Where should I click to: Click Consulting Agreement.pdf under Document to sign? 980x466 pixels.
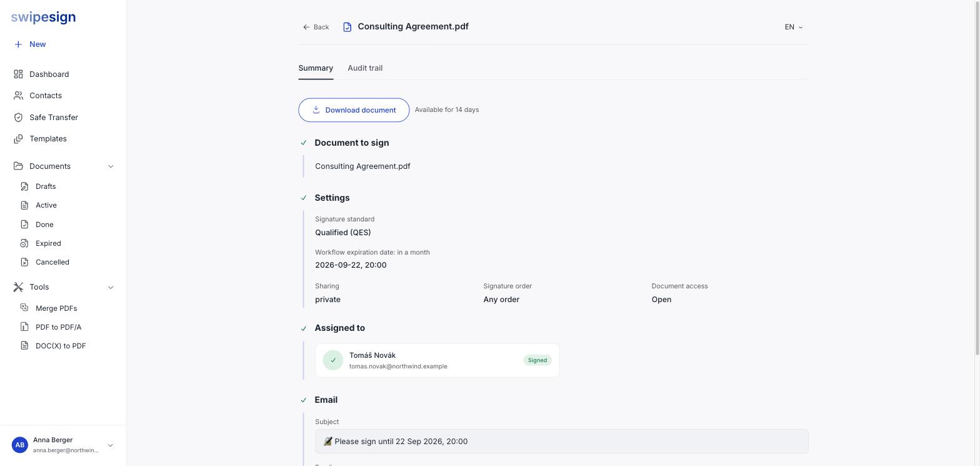362,166
